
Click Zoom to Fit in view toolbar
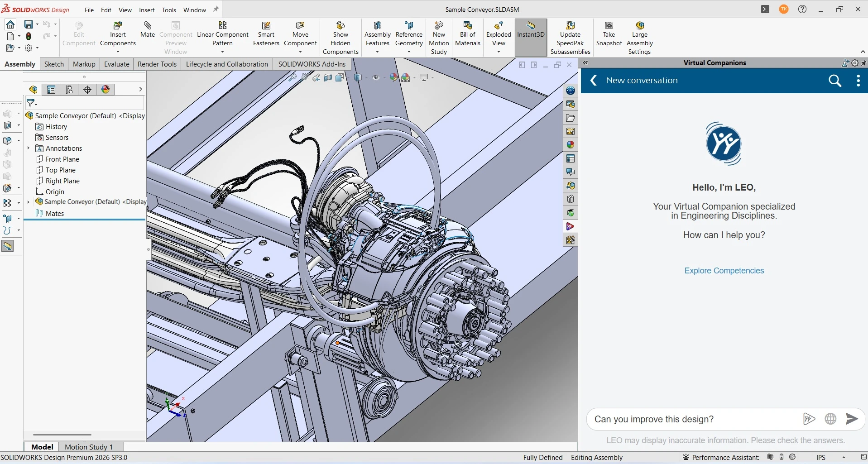293,77
